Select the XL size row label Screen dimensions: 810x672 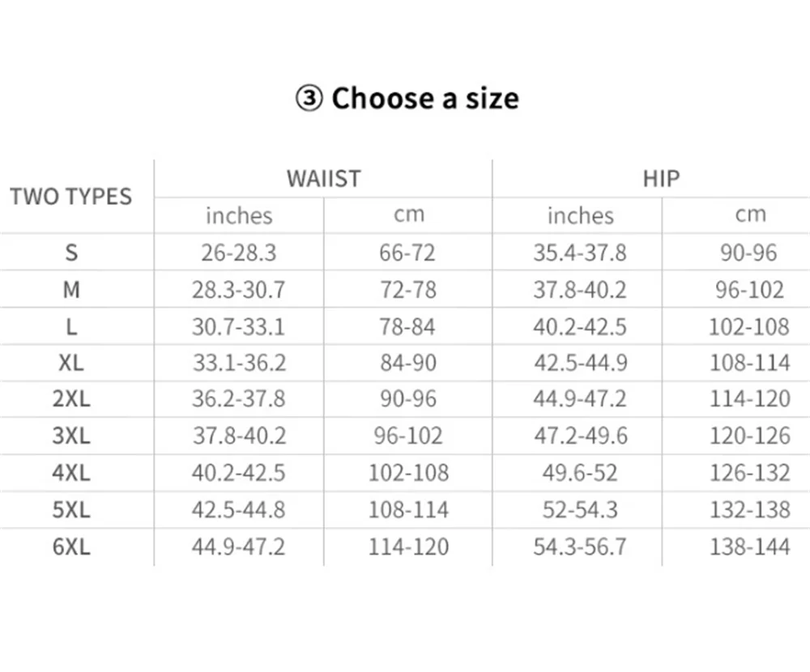coord(71,363)
